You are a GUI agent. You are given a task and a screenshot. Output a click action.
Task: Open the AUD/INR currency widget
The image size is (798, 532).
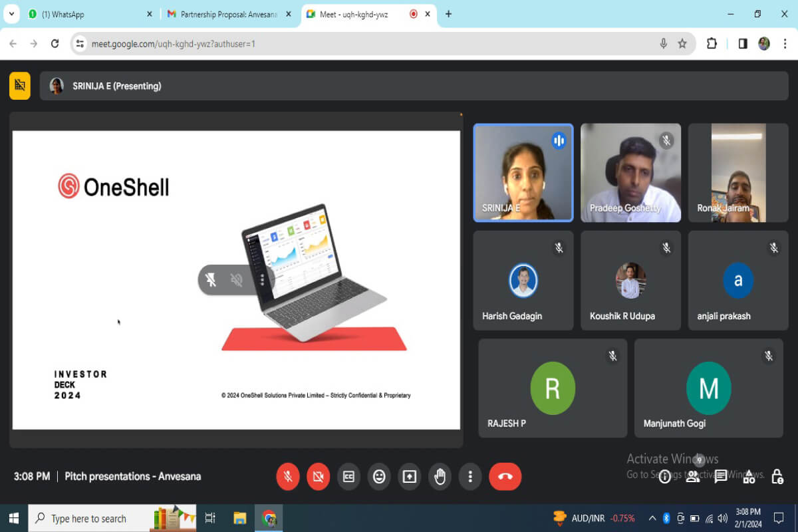click(x=594, y=518)
